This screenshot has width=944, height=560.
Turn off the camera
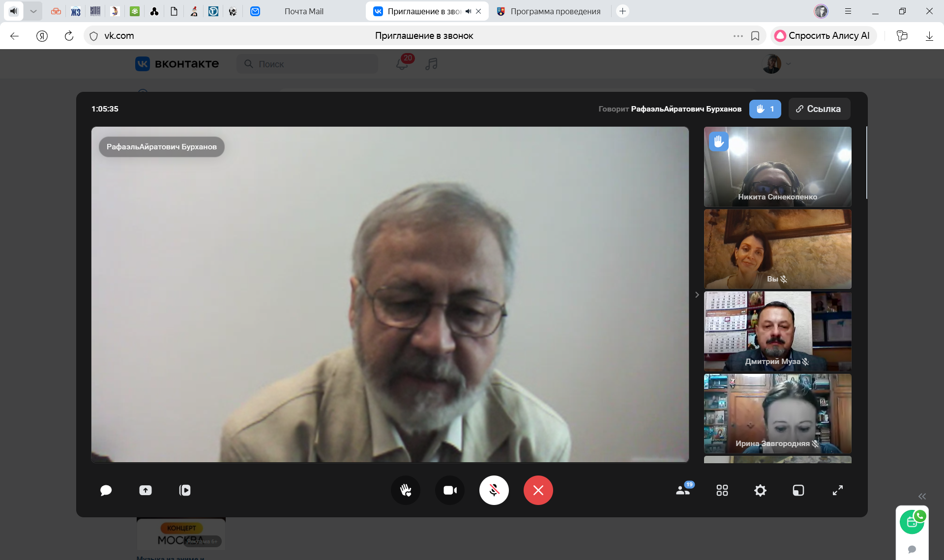click(x=450, y=490)
